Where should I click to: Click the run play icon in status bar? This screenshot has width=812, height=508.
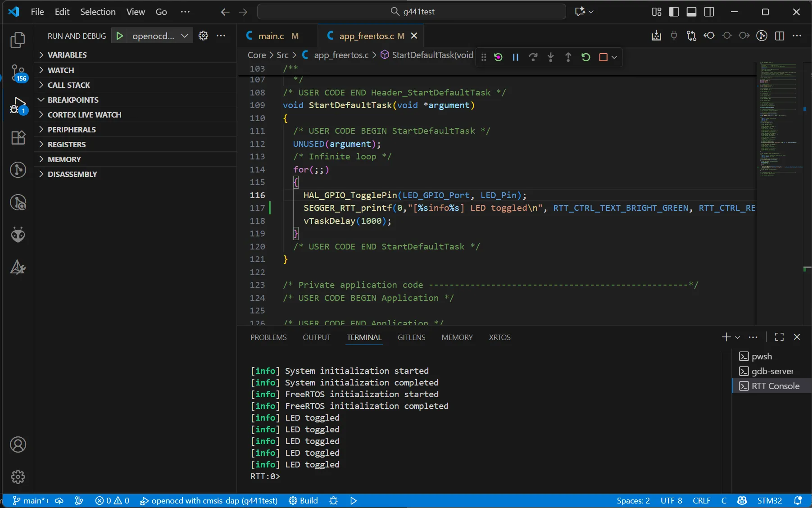(354, 501)
